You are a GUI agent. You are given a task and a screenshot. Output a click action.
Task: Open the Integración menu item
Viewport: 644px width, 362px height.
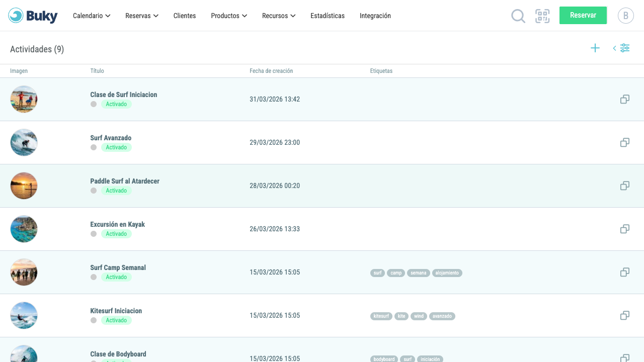point(375,16)
